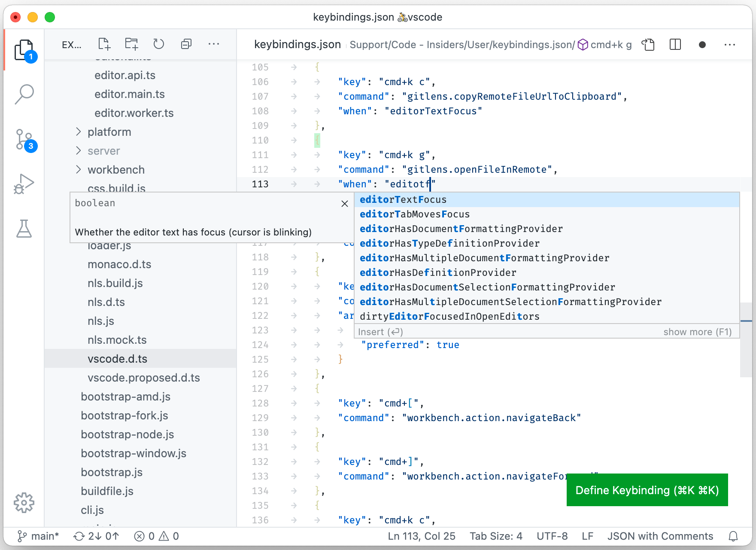Screen dimensions: 756x550
Task: Open the Run and Debug view
Action: click(x=24, y=184)
